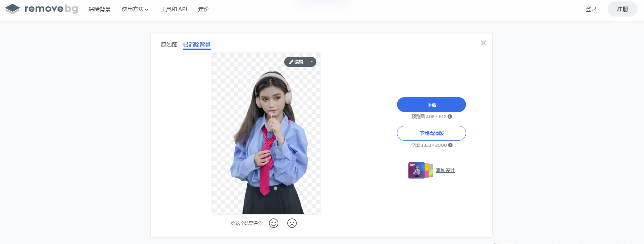Click the info icon beside 1333 × 2000
Screen dimensions: 644x244
450,145
